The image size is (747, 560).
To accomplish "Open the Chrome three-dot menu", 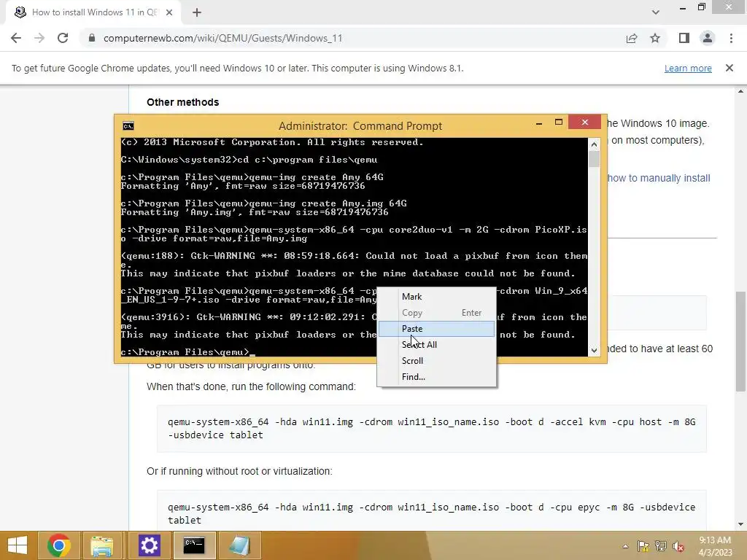I will [x=731, y=38].
